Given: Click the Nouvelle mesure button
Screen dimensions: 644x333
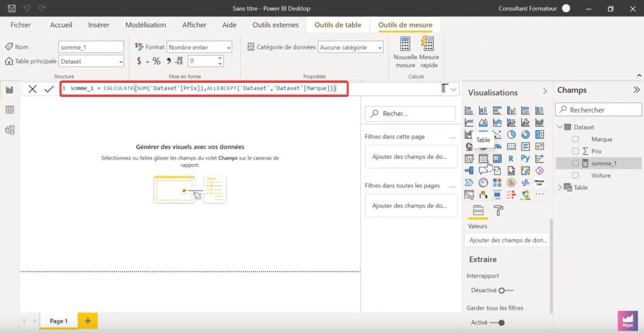Looking at the screenshot, I should (x=406, y=53).
